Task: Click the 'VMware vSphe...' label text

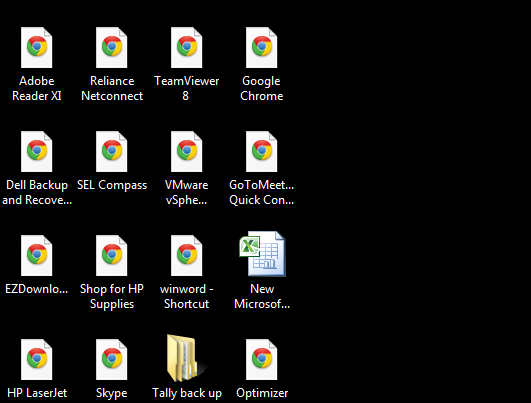Action: click(186, 193)
